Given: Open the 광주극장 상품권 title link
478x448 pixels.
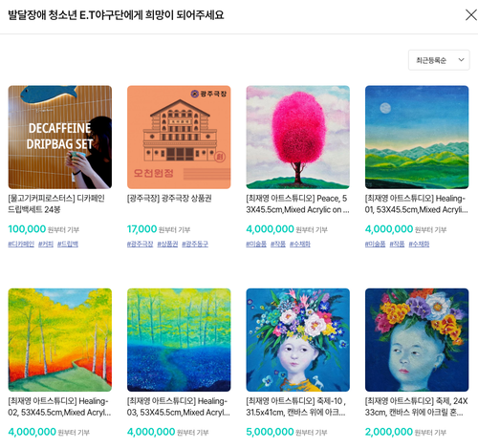Looking at the screenshot, I should (x=169, y=199).
